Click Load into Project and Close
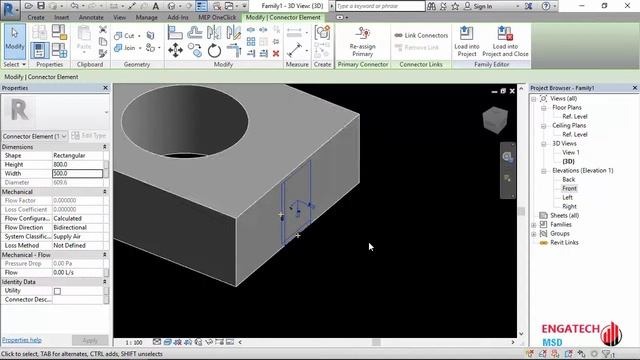Screen dimensions: 640x360 [x=505, y=41]
